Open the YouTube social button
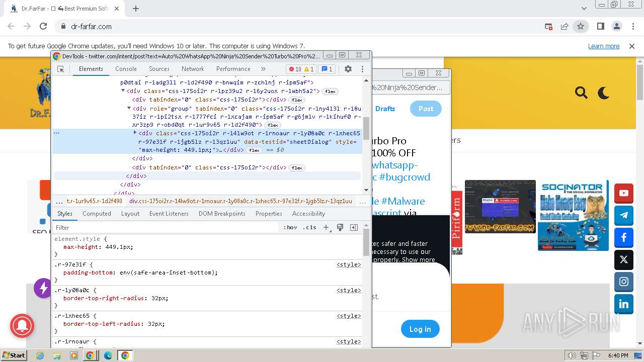This screenshot has width=644, height=362. tap(624, 193)
